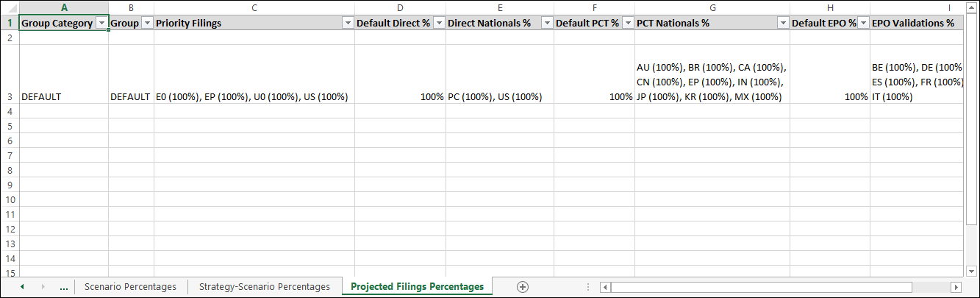Expand the Priority Filings filter arrow
This screenshot has height=298, width=980.
coord(348,24)
